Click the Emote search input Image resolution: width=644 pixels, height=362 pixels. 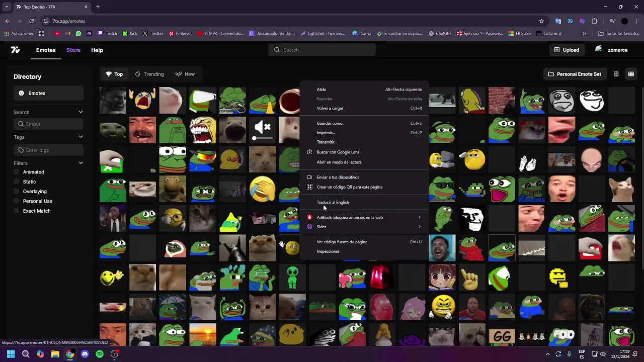[x=48, y=124]
